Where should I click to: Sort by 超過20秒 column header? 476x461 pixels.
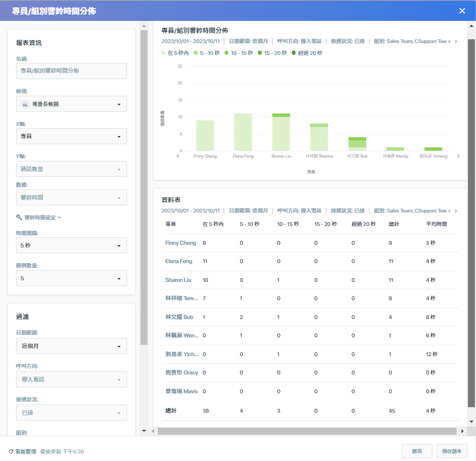coord(363,224)
